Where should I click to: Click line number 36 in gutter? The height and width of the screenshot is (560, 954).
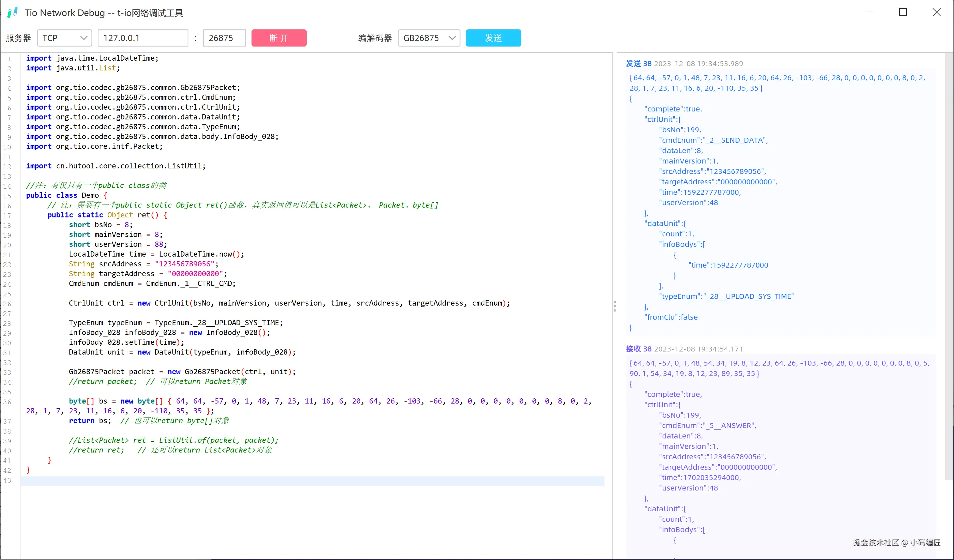pos(7,402)
